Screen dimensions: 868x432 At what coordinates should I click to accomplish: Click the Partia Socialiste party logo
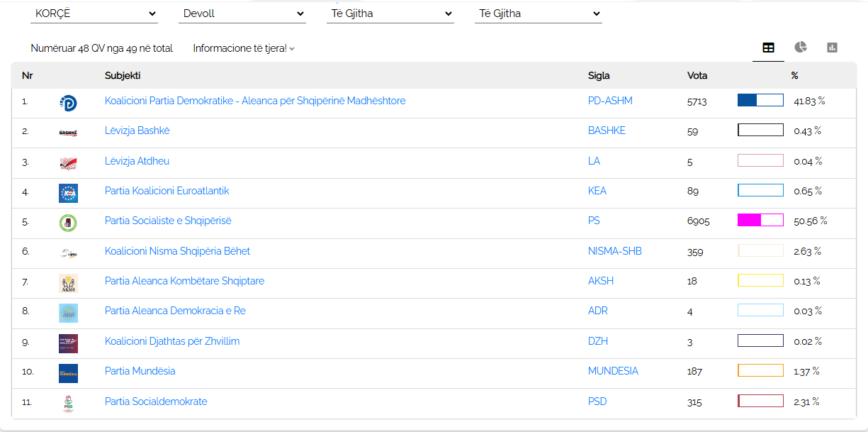(x=68, y=223)
